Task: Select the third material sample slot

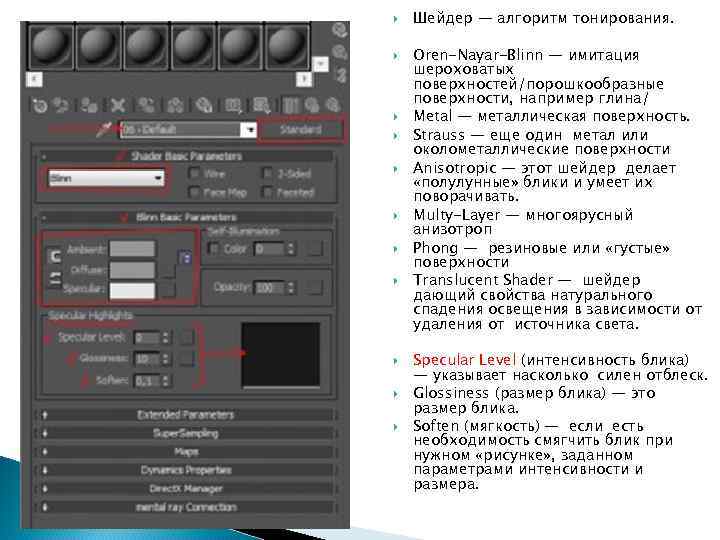Action: click(146, 47)
